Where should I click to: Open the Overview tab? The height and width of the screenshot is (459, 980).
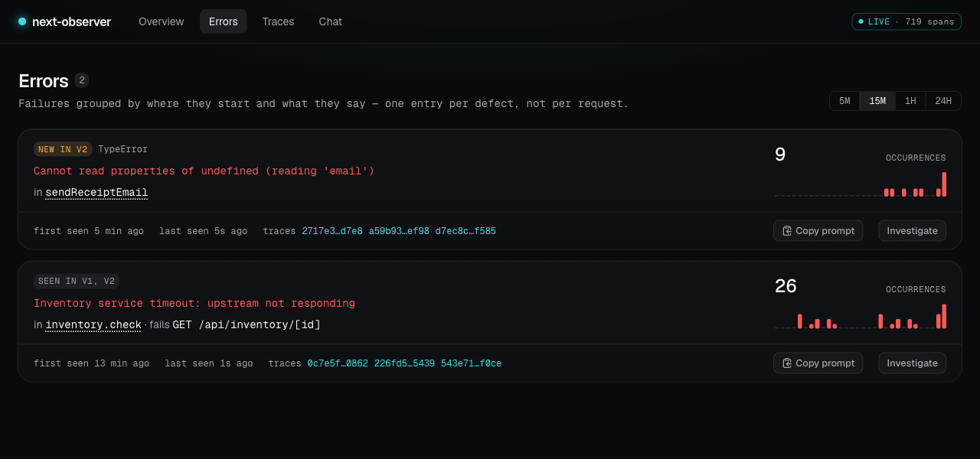[162, 21]
